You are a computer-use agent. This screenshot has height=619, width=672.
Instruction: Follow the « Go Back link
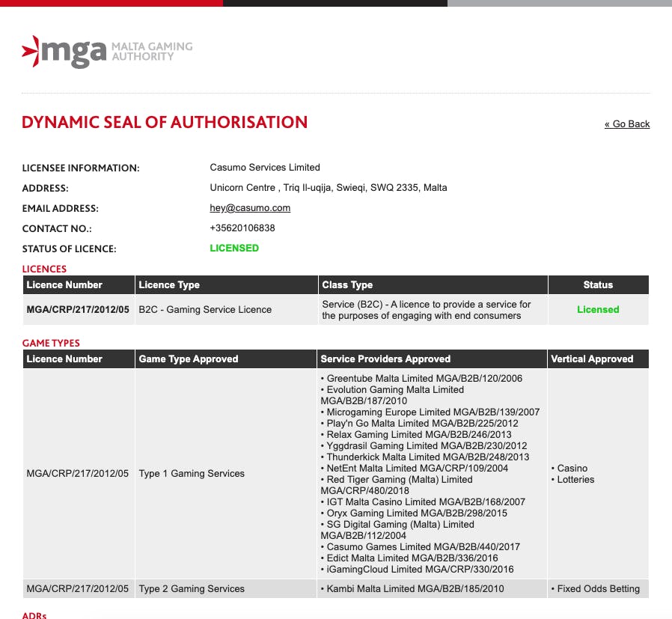pyautogui.click(x=627, y=124)
